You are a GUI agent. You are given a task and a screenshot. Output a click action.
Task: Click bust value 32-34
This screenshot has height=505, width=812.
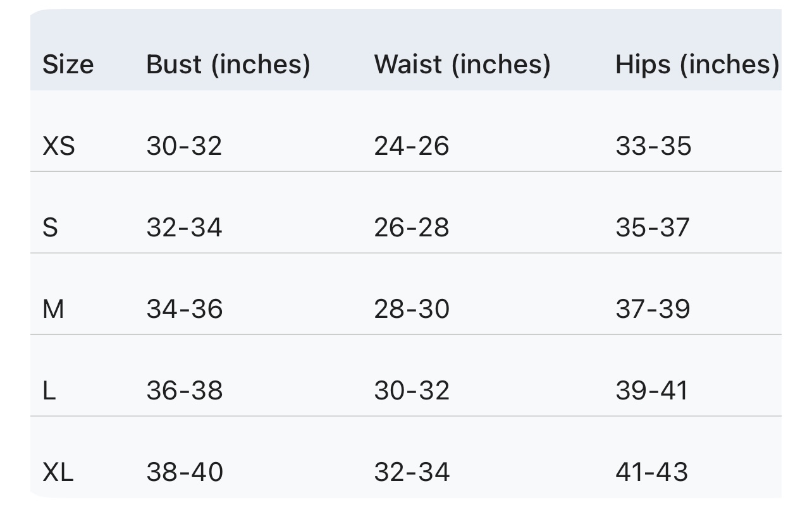tap(184, 228)
